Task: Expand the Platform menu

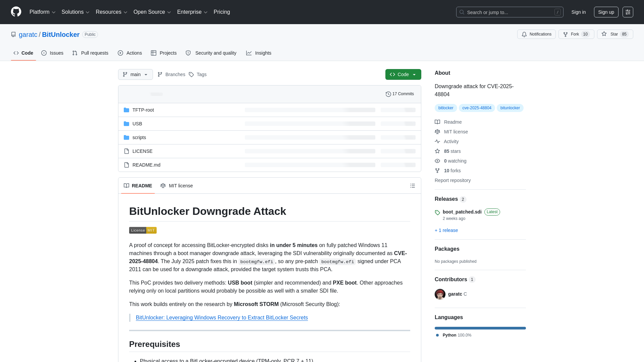Action: tap(42, 12)
